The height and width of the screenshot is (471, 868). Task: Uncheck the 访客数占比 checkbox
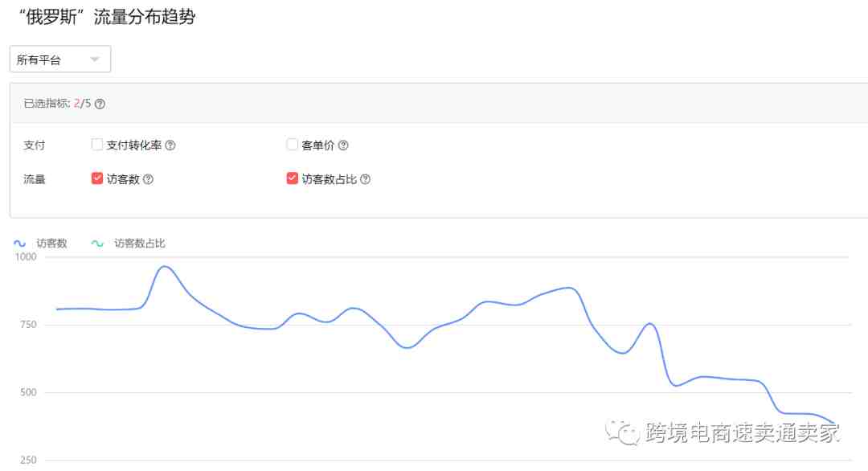pyautogui.click(x=293, y=178)
